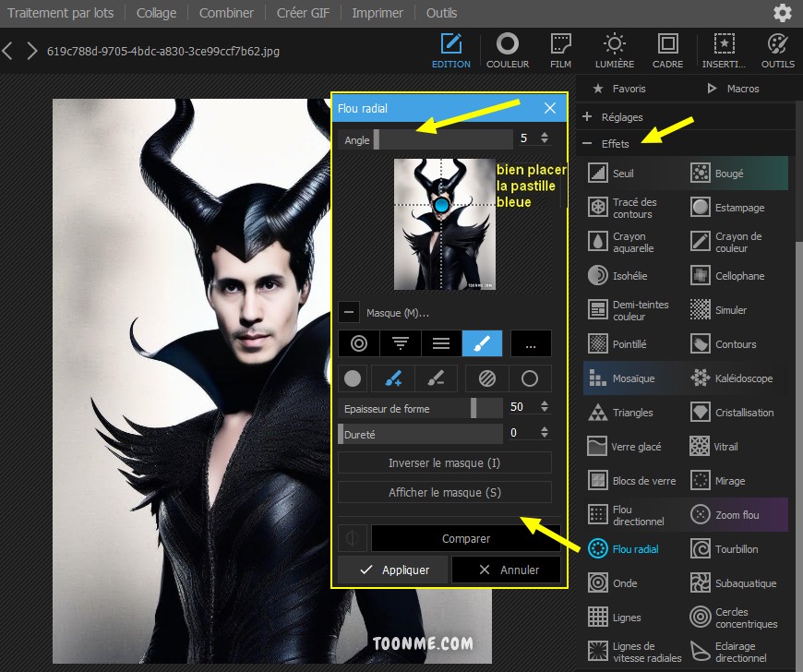Go to previous image arrow
This screenshot has width=803, height=672.
click(x=7, y=51)
